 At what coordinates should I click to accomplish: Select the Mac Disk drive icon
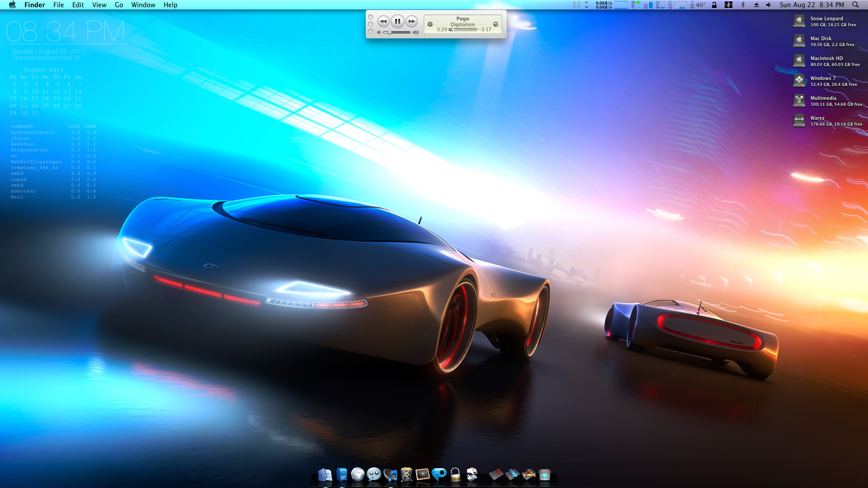(x=799, y=41)
